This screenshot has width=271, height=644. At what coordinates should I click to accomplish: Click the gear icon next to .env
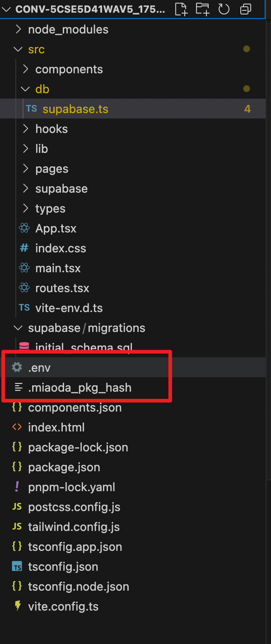(x=17, y=368)
